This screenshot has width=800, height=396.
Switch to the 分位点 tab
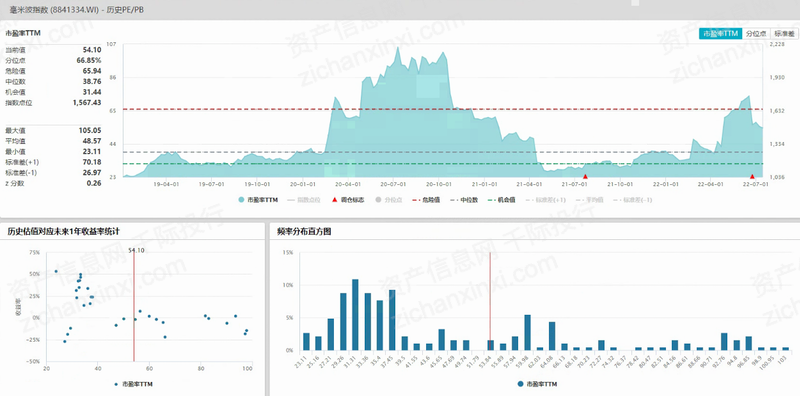[756, 34]
